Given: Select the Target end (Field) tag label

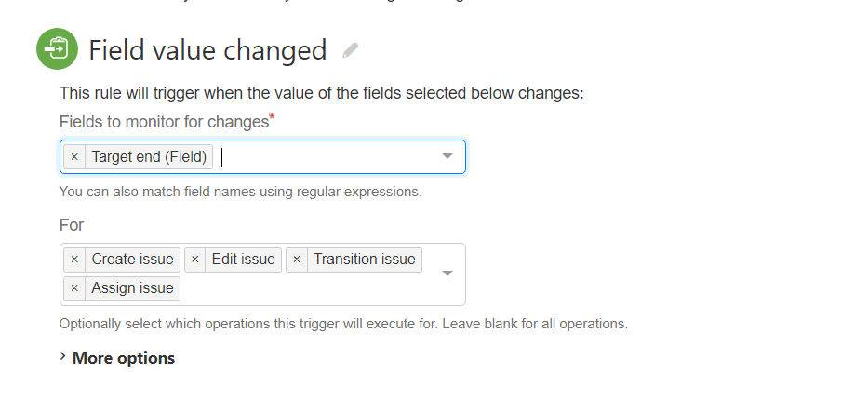Looking at the screenshot, I should (x=149, y=157).
